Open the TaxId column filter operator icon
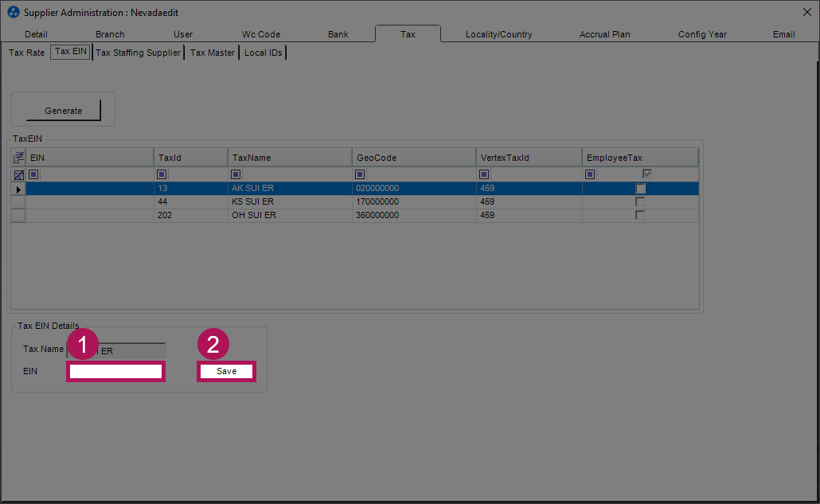820x504 pixels. (162, 174)
